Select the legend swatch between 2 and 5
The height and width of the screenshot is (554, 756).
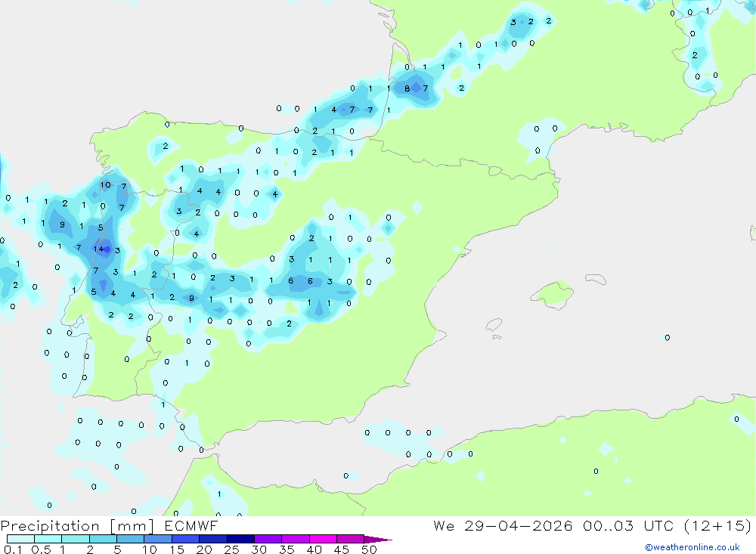click(103, 539)
